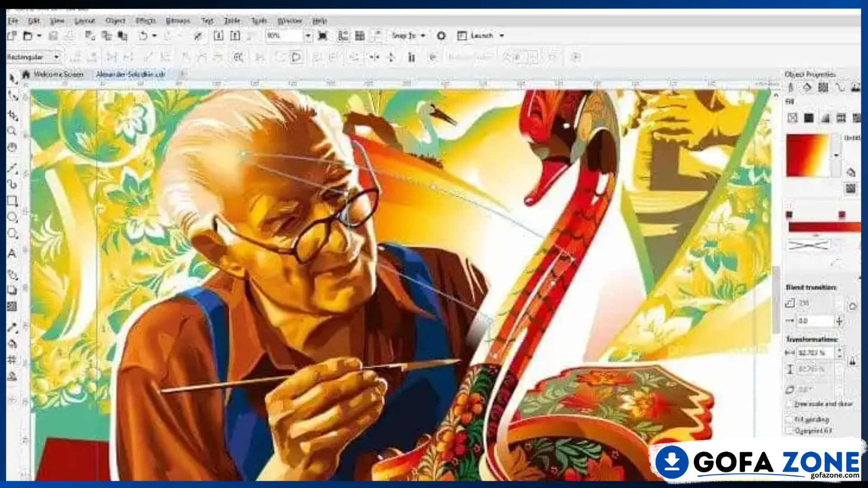
Task: Open the Outline tab in Object Properties
Action: (x=790, y=88)
